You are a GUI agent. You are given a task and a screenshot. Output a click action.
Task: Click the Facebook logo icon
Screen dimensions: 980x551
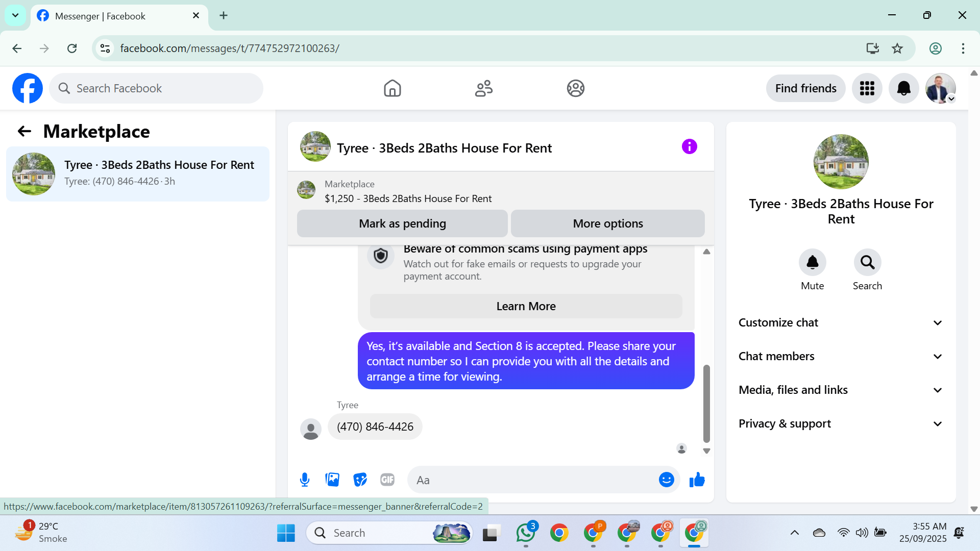pos(28,88)
